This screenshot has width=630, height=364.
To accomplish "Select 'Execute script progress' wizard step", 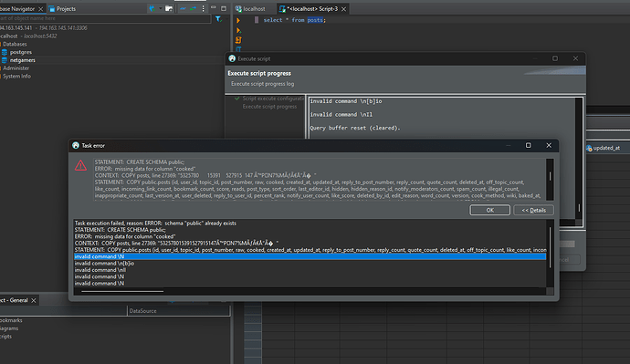I will click(x=269, y=107).
